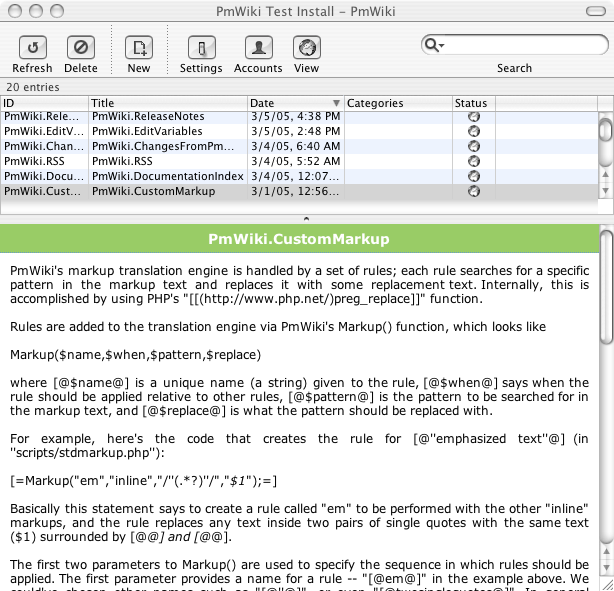This screenshot has width=614, height=591.
Task: Select the PmWiki.ChangesFromPm... entry title
Action: [163, 146]
